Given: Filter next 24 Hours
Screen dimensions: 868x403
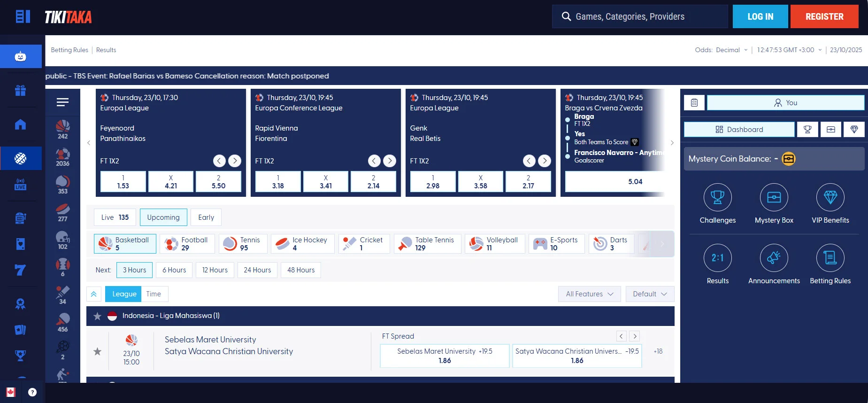Looking at the screenshot, I should pyautogui.click(x=257, y=270).
